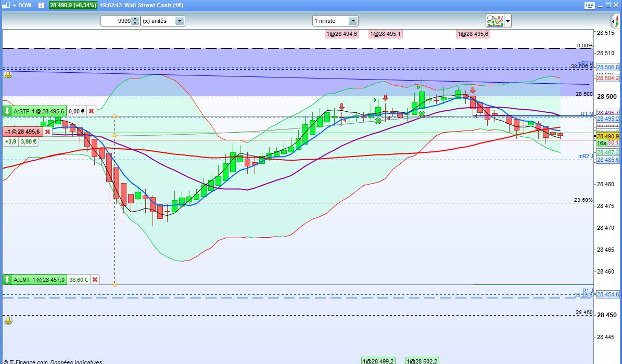
Task: Click the yellow handle on the stop line
Action: 115,116
